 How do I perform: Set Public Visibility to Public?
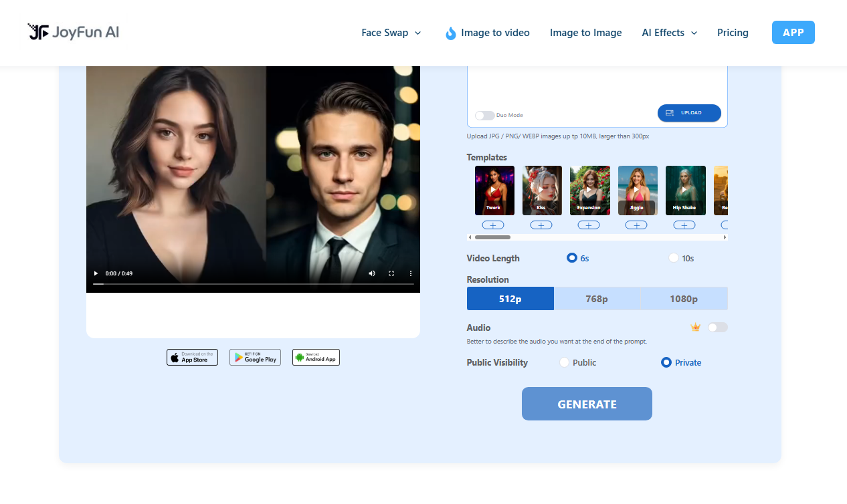pos(564,362)
